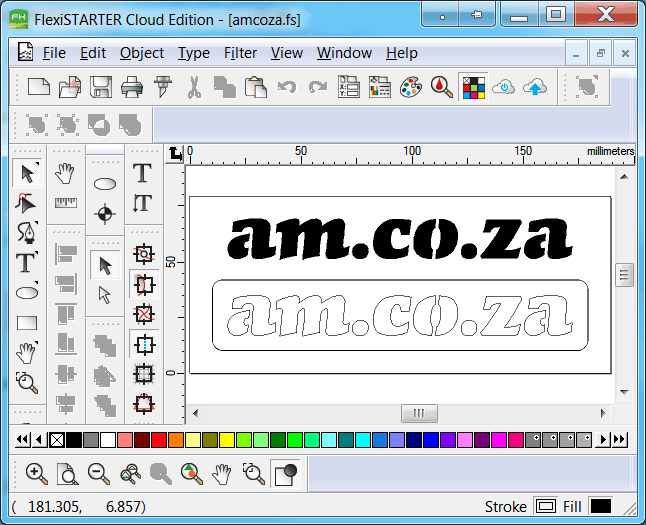The width and height of the screenshot is (646, 525).
Task: Click the Stroke indicator box in status bar
Action: coord(545,506)
